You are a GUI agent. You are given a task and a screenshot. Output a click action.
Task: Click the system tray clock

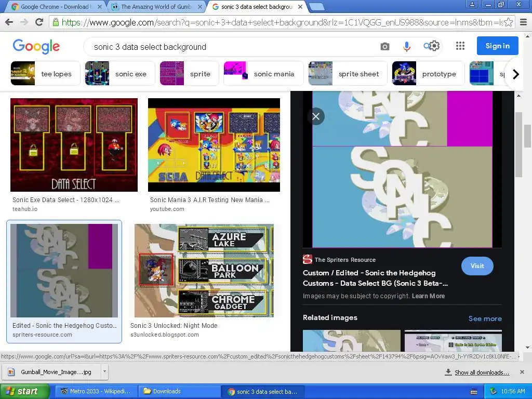tap(513, 391)
